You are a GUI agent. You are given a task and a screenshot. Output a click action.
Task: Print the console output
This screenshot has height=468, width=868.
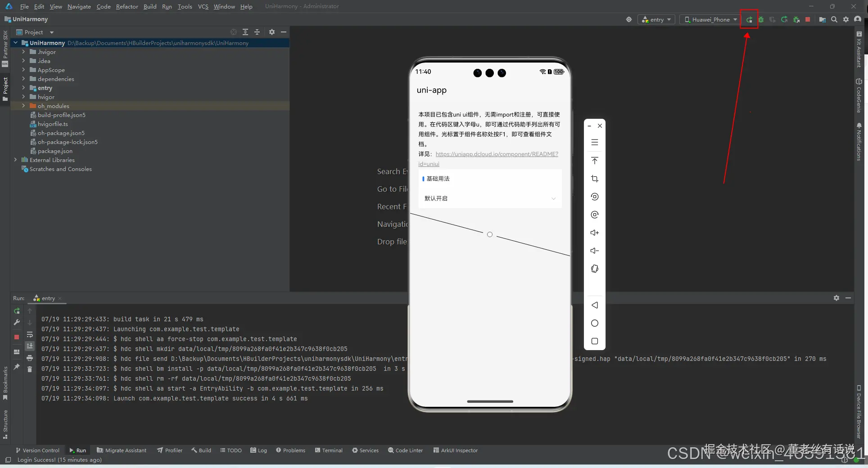tap(30, 358)
